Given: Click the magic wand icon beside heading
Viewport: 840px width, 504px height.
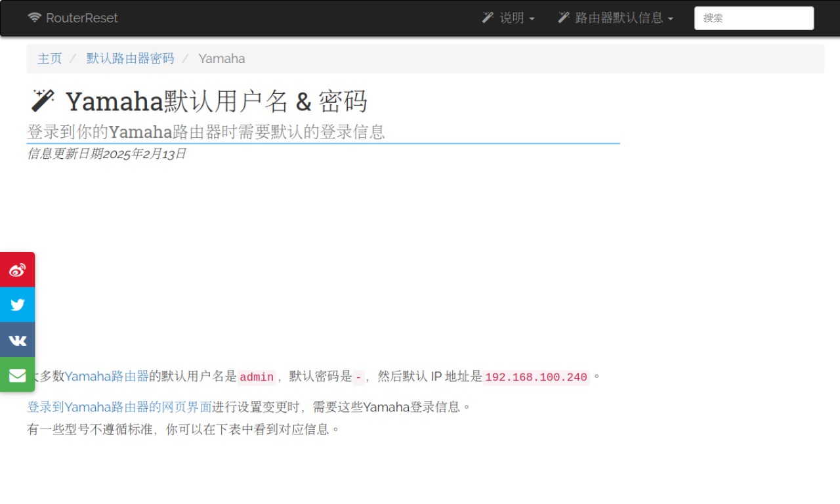Looking at the screenshot, I should pos(42,100).
